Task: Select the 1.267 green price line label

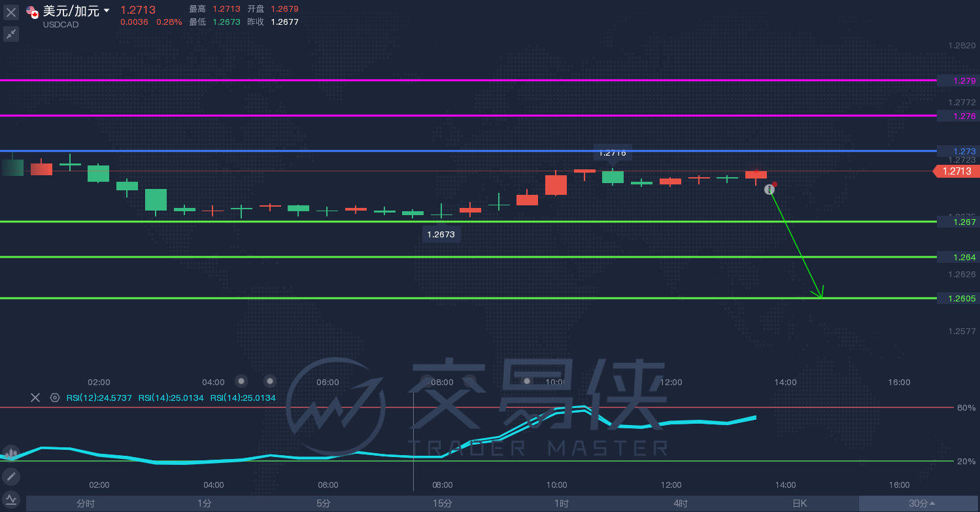Action: pos(958,222)
